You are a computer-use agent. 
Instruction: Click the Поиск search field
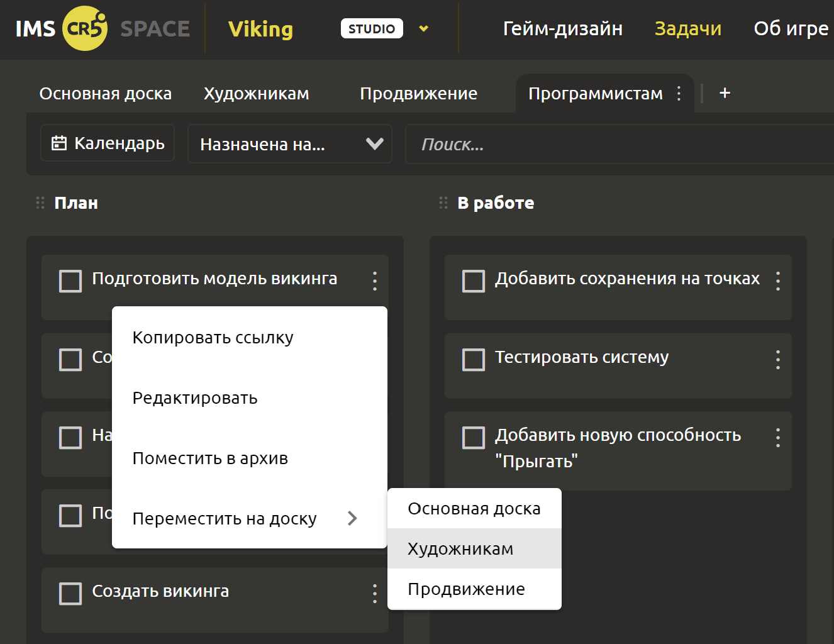pyautogui.click(x=620, y=144)
